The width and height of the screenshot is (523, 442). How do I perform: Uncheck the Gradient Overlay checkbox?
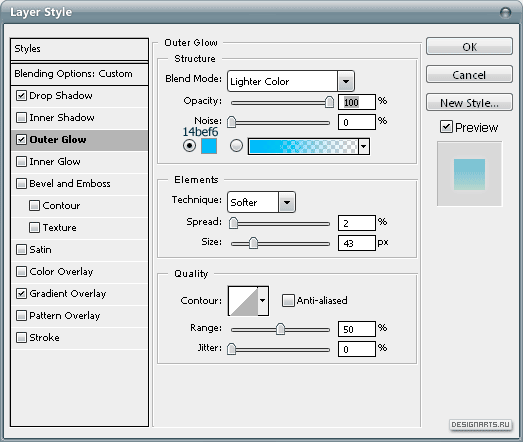[x=21, y=294]
